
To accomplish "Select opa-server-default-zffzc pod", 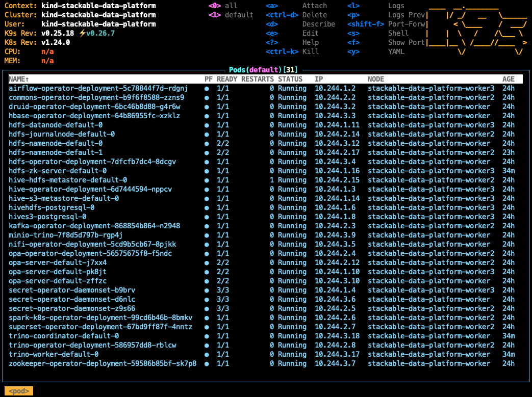I will click(265, 280).
